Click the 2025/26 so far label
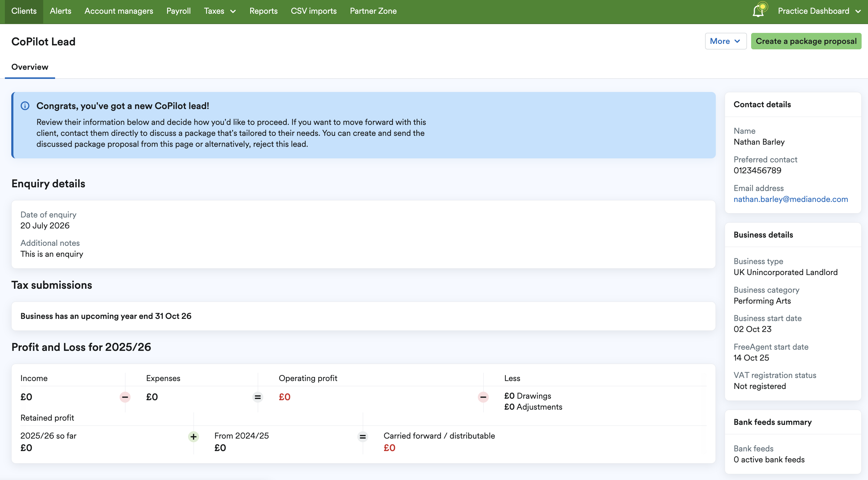 [x=48, y=436]
